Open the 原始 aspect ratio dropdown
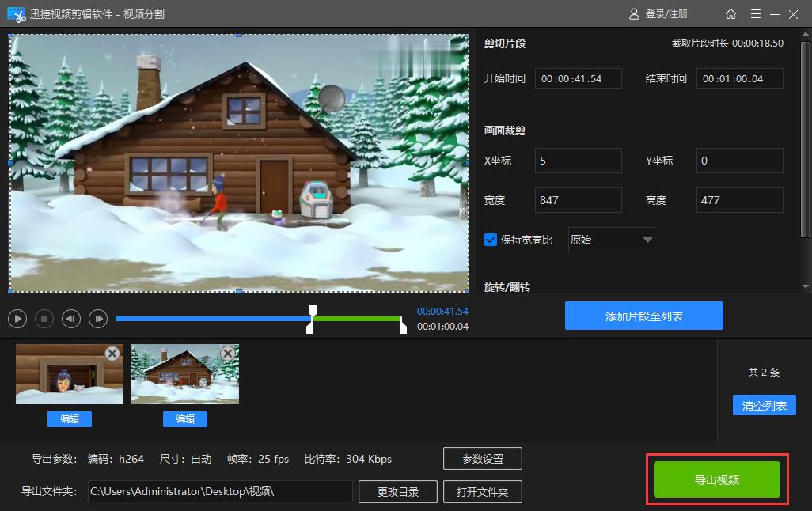Viewport: 812px width, 511px height. coord(610,239)
